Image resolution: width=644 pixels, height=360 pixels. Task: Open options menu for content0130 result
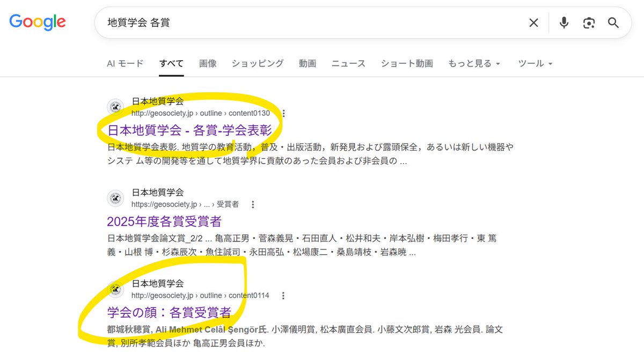[x=284, y=113]
